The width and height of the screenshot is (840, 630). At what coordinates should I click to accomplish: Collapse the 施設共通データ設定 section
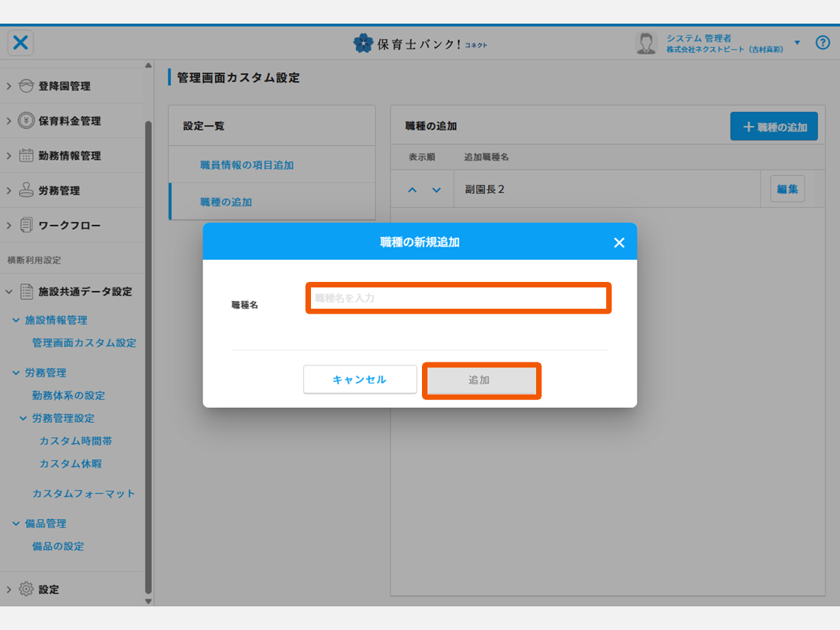tap(9, 291)
